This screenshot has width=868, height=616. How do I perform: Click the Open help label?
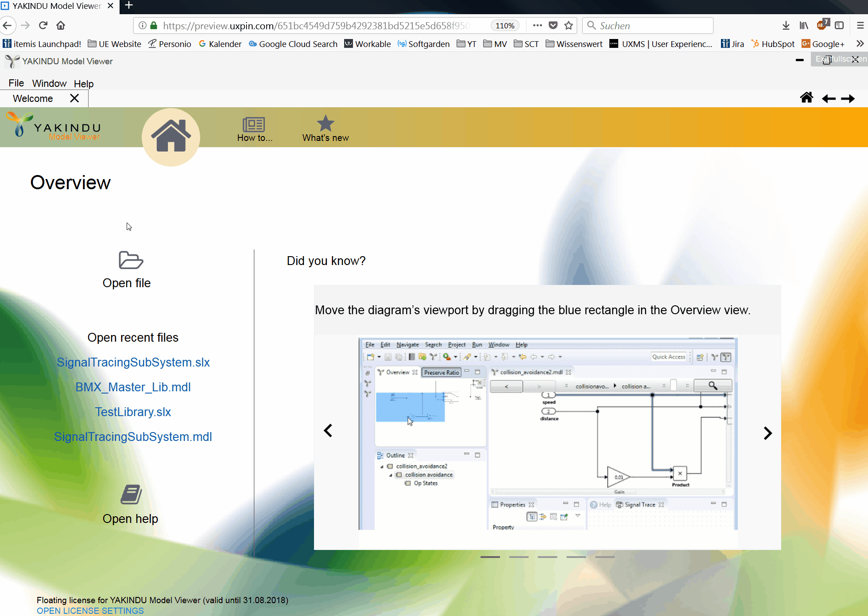[x=130, y=519]
